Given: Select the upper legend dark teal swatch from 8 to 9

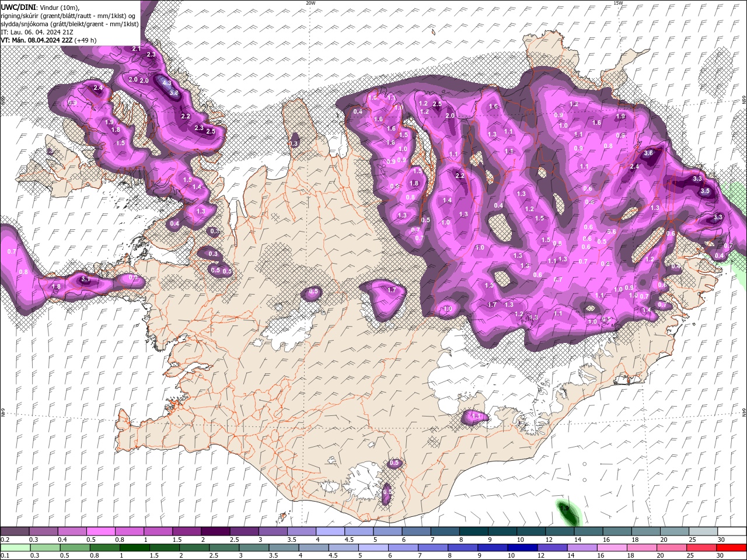Looking at the screenshot, I should tap(474, 531).
